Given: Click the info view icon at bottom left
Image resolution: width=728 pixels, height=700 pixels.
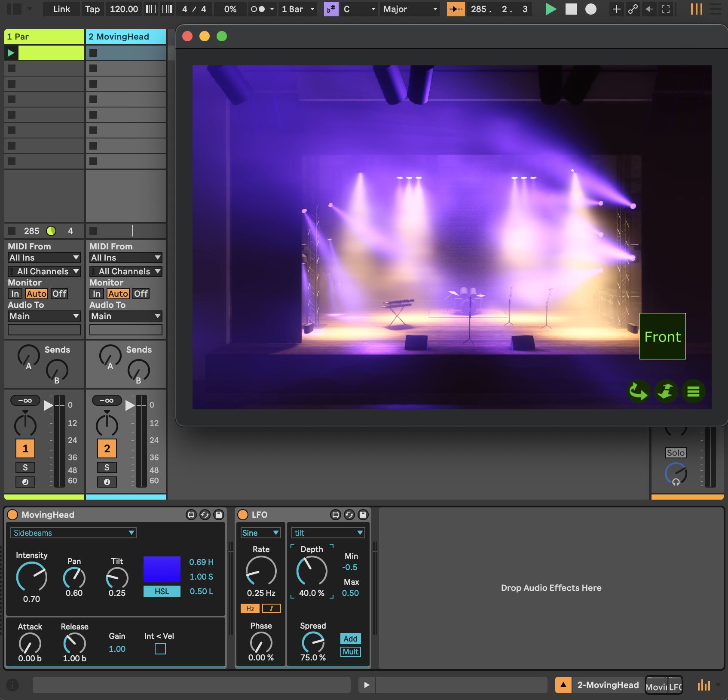Looking at the screenshot, I should 12,685.
